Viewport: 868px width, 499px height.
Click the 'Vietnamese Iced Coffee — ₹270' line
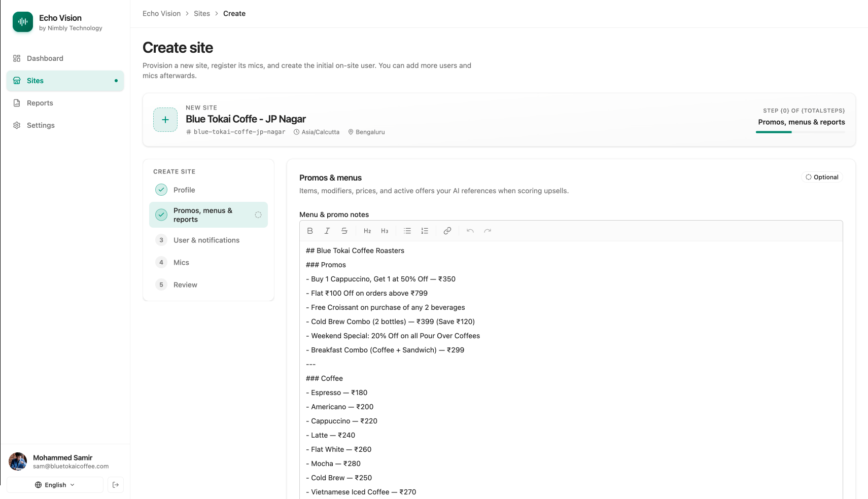coord(361,492)
